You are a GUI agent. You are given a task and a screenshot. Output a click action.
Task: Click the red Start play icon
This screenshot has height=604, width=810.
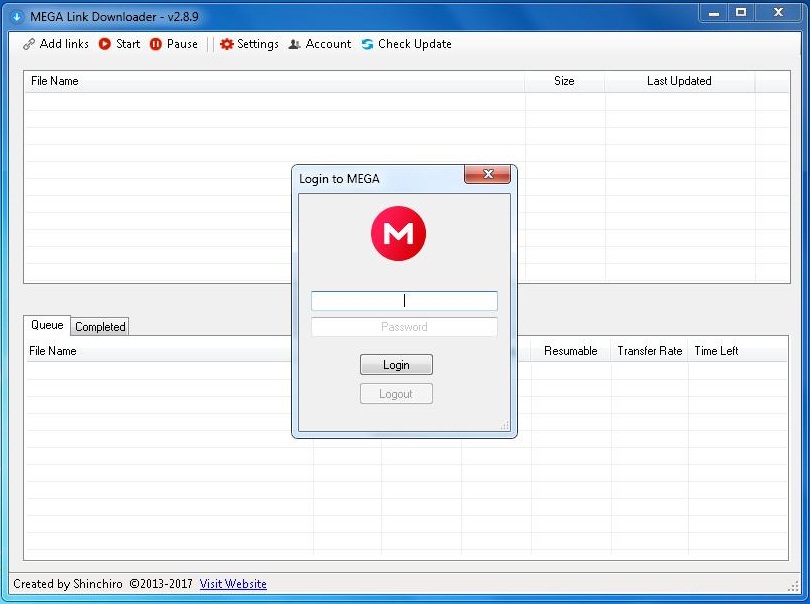click(x=105, y=44)
